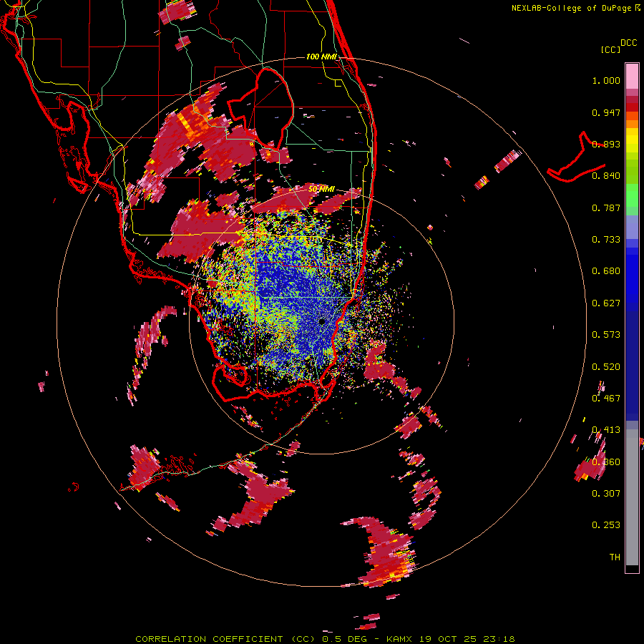The width and height of the screenshot is (644, 644).
Task: Click the 100 NMI range ring label
Action: (321, 57)
